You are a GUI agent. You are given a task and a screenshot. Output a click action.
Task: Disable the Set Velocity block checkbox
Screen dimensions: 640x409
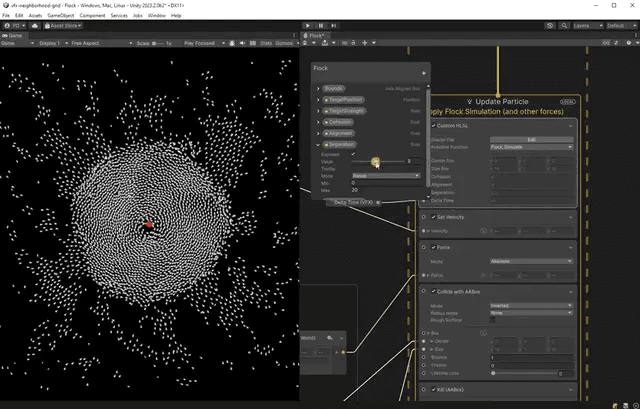tap(435, 216)
